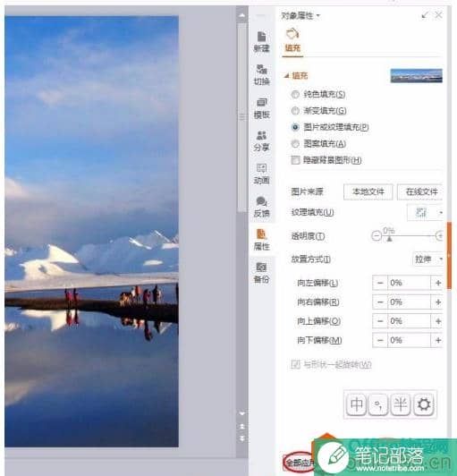Open the 分享 (Share) sidebar panel
Screen dimensions: 457x476
point(261,141)
